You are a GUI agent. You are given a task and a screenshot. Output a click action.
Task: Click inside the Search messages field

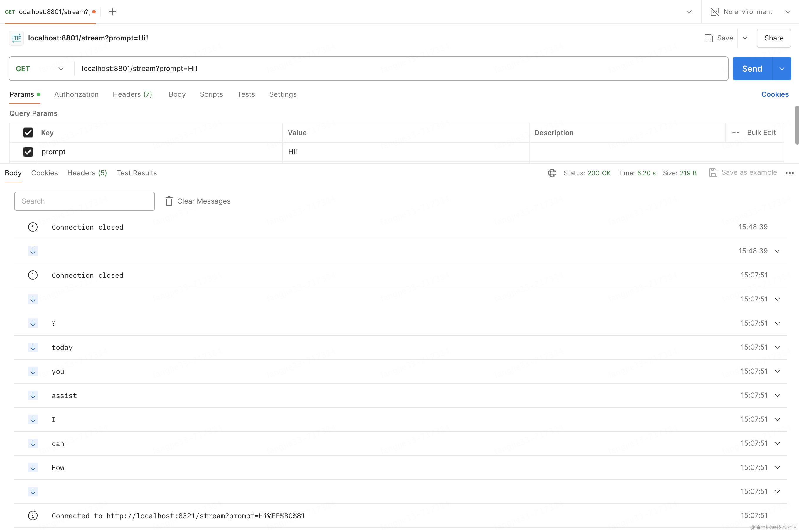[x=84, y=201]
